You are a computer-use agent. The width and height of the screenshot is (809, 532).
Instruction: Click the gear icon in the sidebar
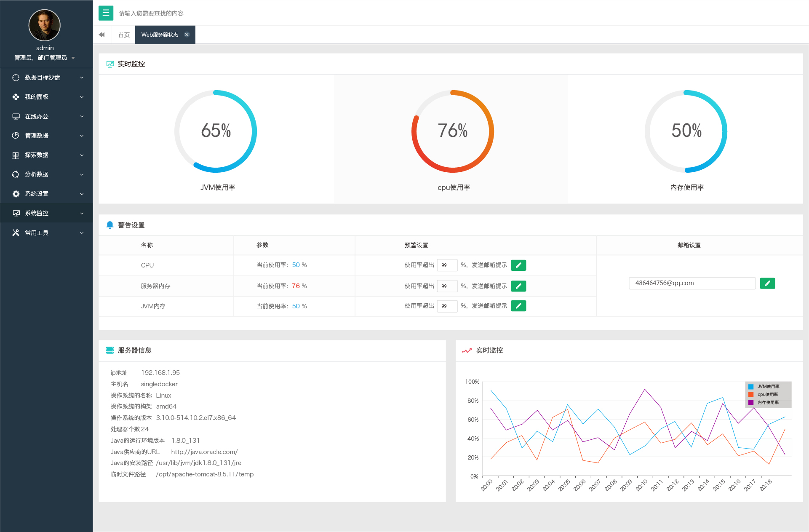[x=16, y=194]
